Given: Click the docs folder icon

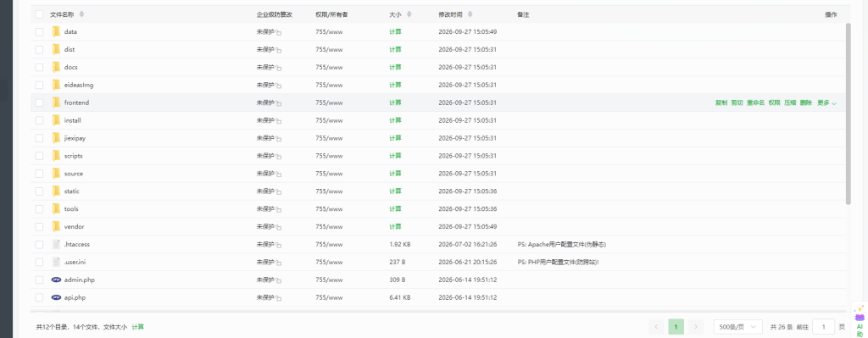Looking at the screenshot, I should (x=56, y=67).
